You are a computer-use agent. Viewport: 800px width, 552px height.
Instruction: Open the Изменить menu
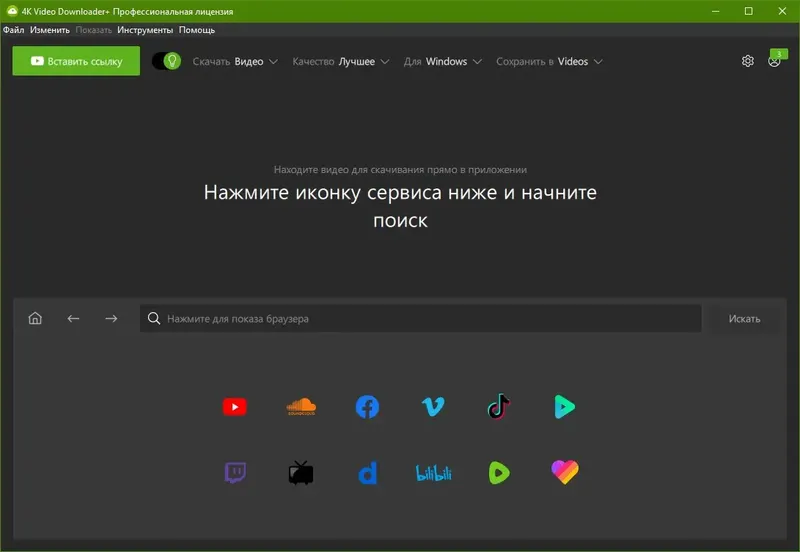49,30
